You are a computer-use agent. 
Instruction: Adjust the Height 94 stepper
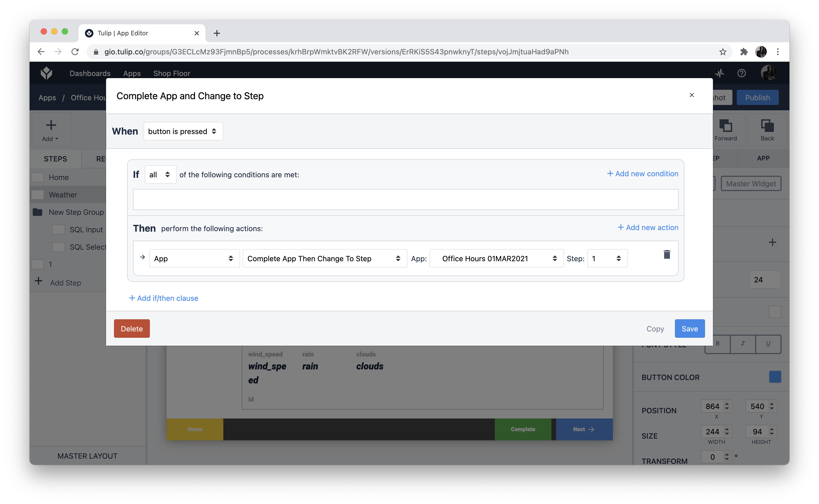click(772, 431)
